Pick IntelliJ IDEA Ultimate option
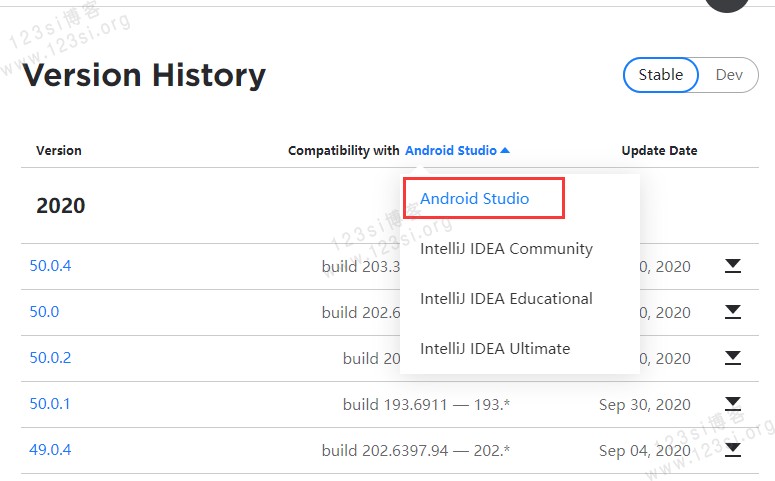Viewport: 775px width, 481px height. coord(495,348)
